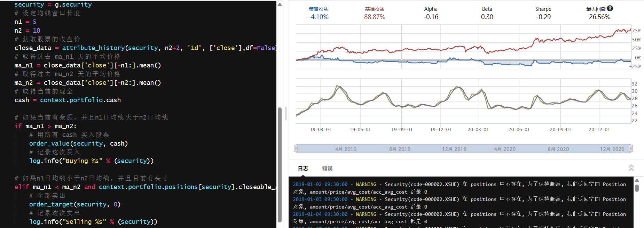Click the 2019-01-02 09:30:00 log timestamp
Viewport: 644px width, 228px height.
(x=320, y=184)
